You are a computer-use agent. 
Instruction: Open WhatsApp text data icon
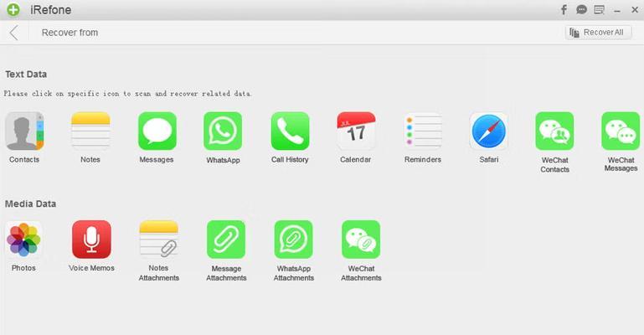point(223,131)
